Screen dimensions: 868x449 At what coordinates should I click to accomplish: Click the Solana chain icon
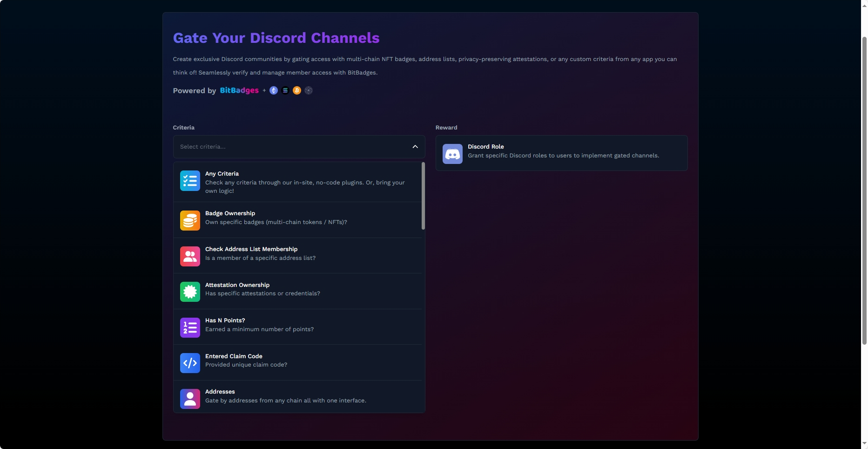pyautogui.click(x=285, y=90)
